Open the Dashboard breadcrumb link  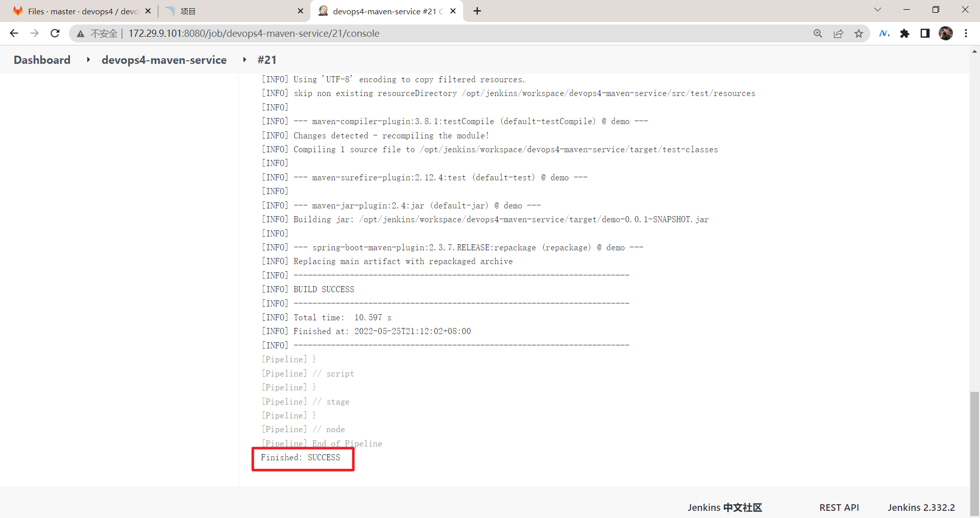42,60
